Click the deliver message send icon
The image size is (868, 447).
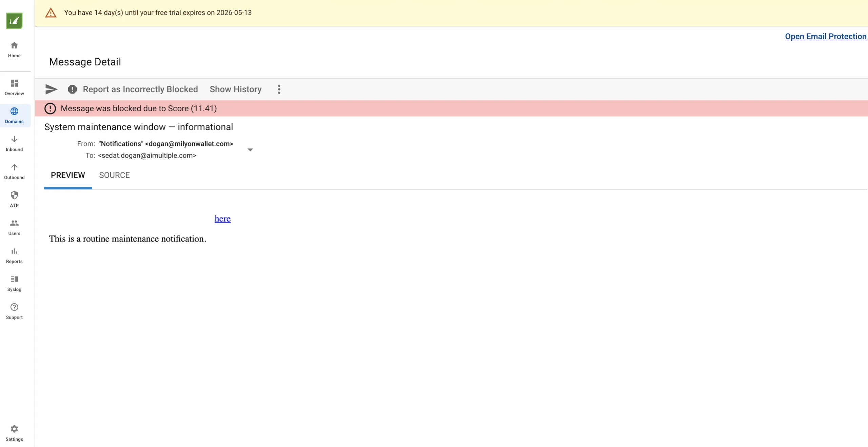point(51,89)
